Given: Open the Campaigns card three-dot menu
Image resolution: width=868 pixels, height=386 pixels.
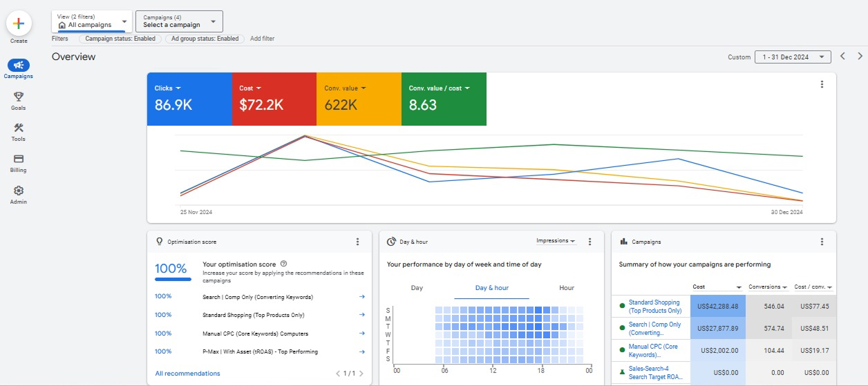Looking at the screenshot, I should (822, 242).
